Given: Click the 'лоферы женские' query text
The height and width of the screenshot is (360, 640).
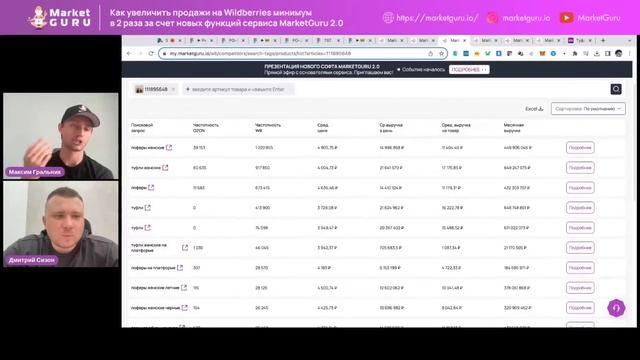Looking at the screenshot, I should 147,147.
